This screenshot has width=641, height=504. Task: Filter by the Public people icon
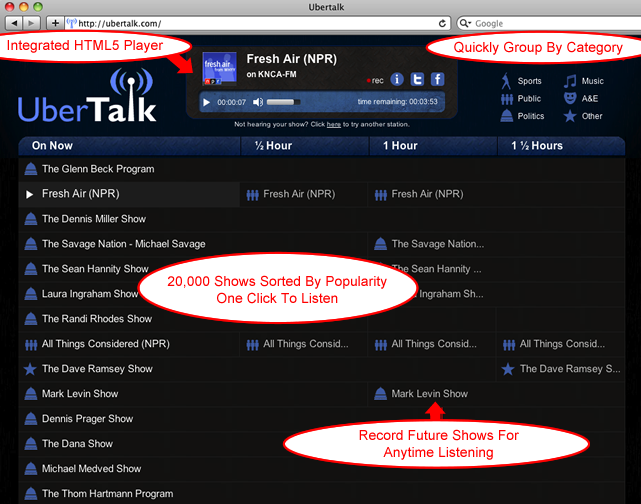[x=507, y=99]
